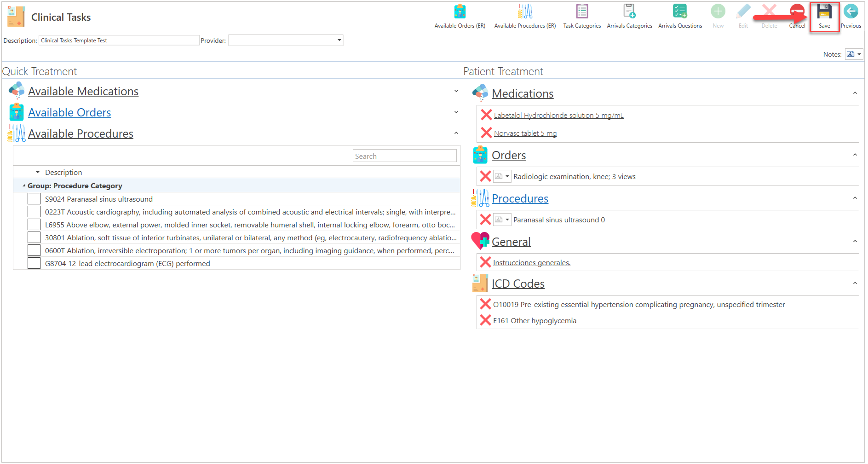
Task: Collapse the ICD Codes section chevron
Action: [x=855, y=284]
